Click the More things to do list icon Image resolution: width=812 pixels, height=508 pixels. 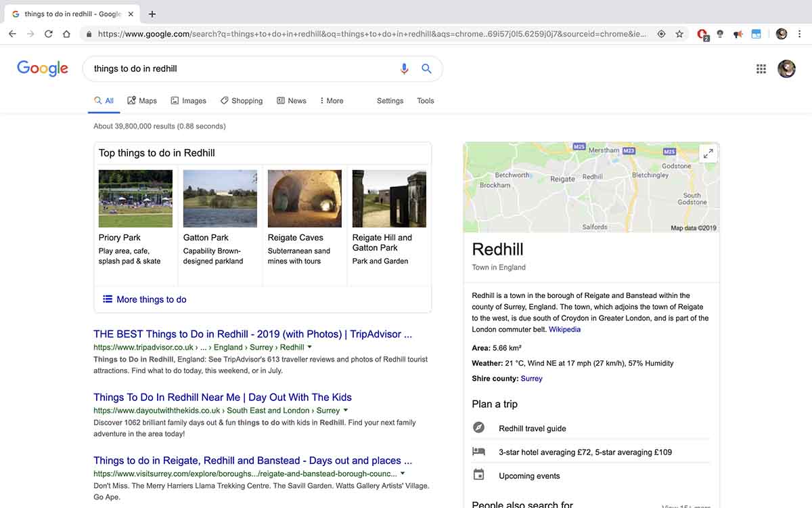click(106, 299)
